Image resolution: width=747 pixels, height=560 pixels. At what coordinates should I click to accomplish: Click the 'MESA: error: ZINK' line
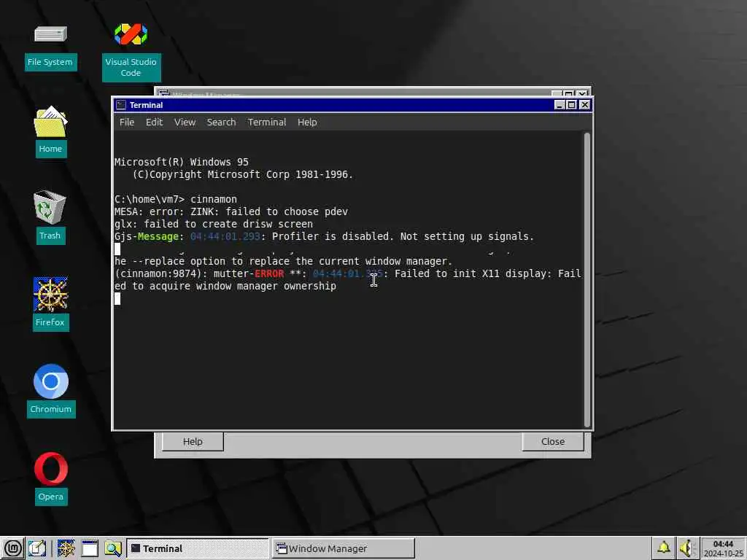(231, 211)
